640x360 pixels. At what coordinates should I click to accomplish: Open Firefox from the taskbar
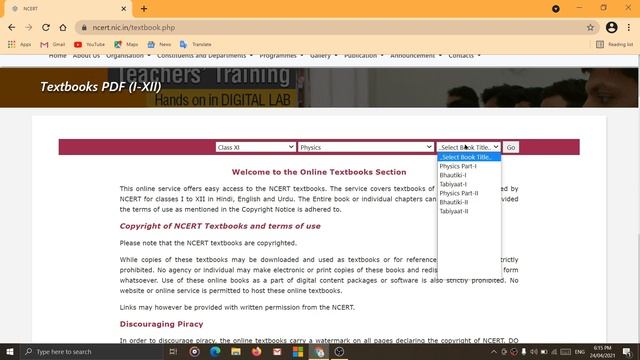coord(256,351)
